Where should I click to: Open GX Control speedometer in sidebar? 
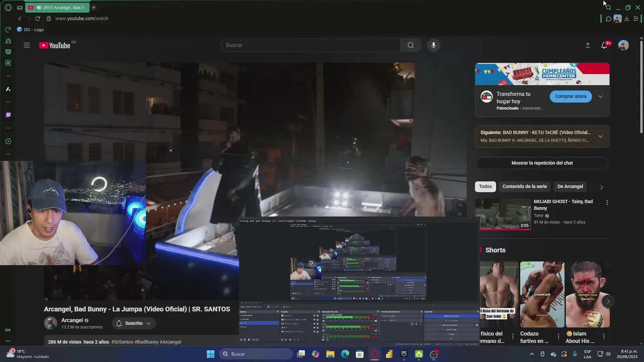[8, 30]
